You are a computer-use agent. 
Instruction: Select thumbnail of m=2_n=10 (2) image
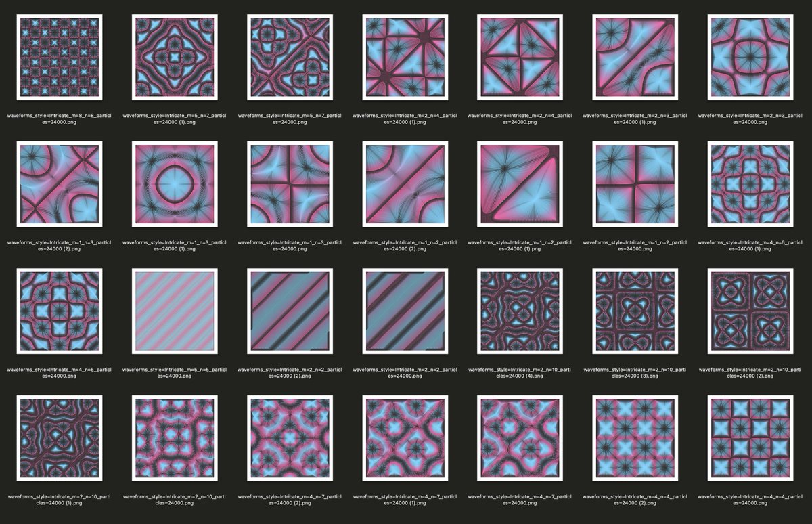750,311
